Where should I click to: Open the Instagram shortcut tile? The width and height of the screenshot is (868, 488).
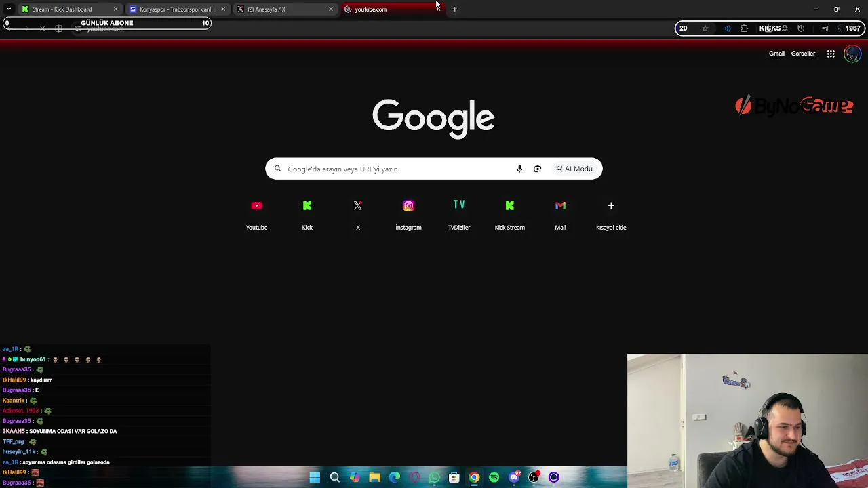click(x=408, y=215)
